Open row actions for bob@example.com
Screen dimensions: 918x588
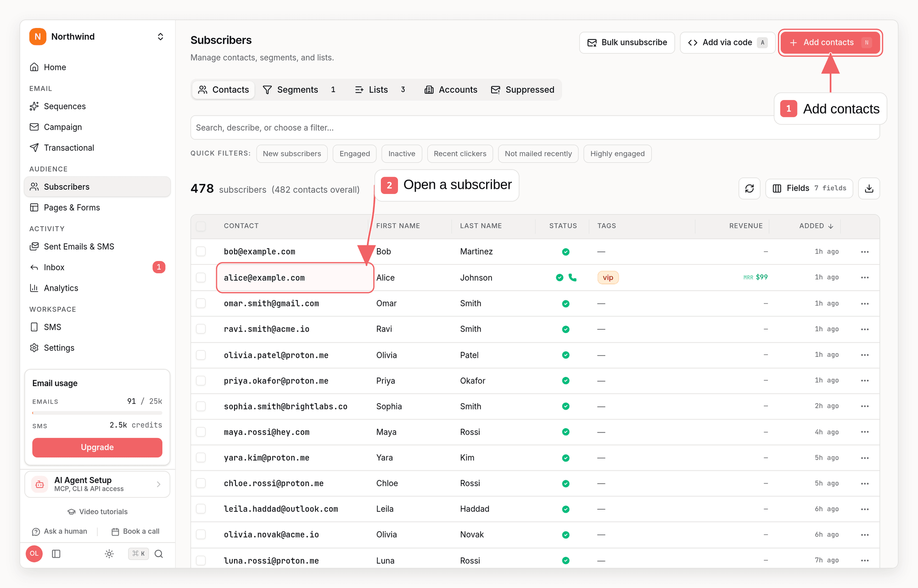[865, 252]
